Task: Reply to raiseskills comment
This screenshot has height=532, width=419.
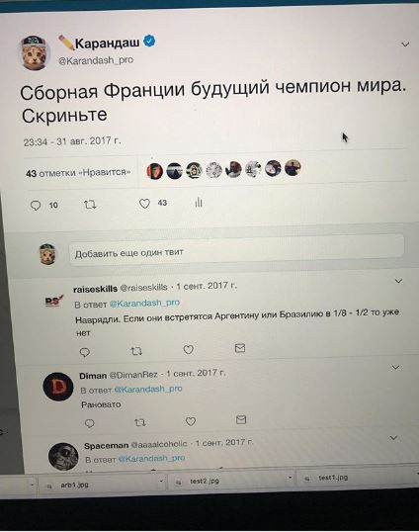Action: click(x=84, y=352)
